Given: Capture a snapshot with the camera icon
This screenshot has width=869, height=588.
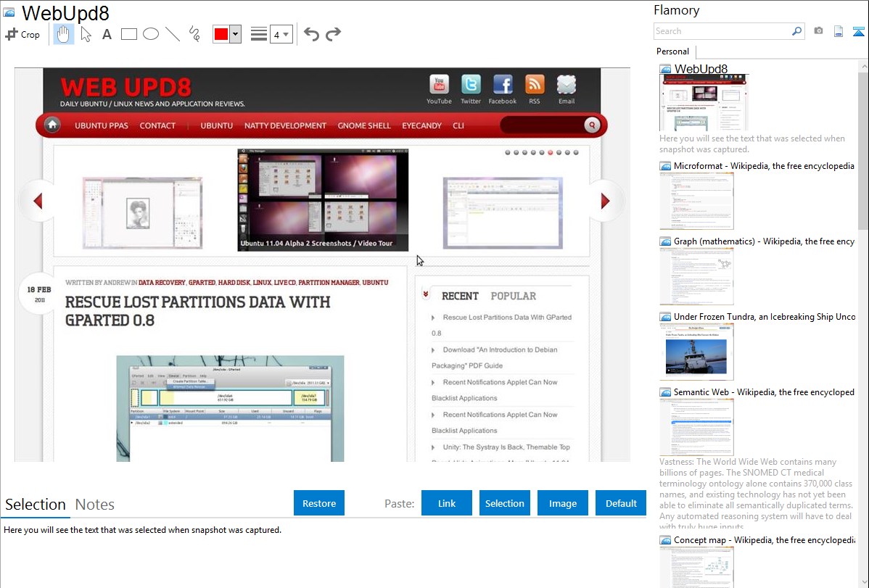Looking at the screenshot, I should [818, 31].
